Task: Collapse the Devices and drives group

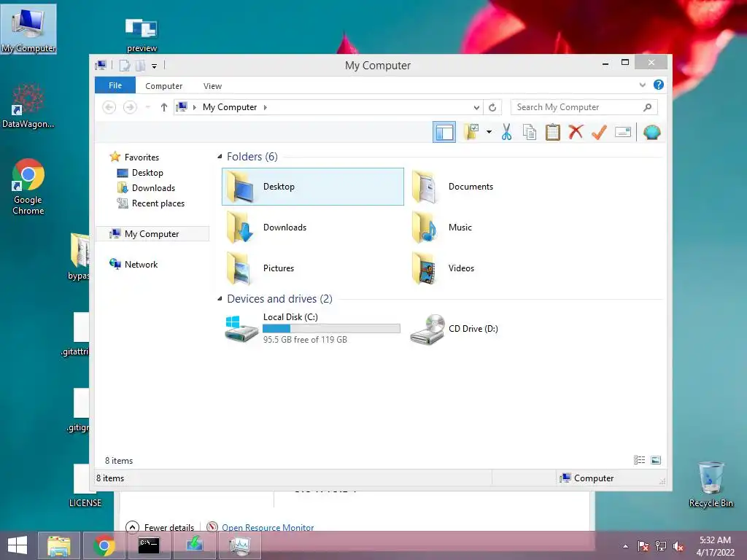Action: pyautogui.click(x=220, y=298)
